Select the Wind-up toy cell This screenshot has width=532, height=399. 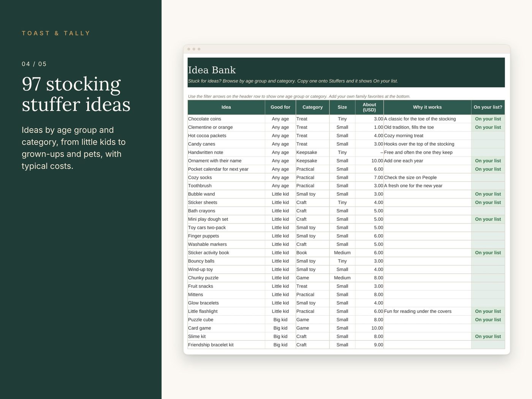click(226, 269)
